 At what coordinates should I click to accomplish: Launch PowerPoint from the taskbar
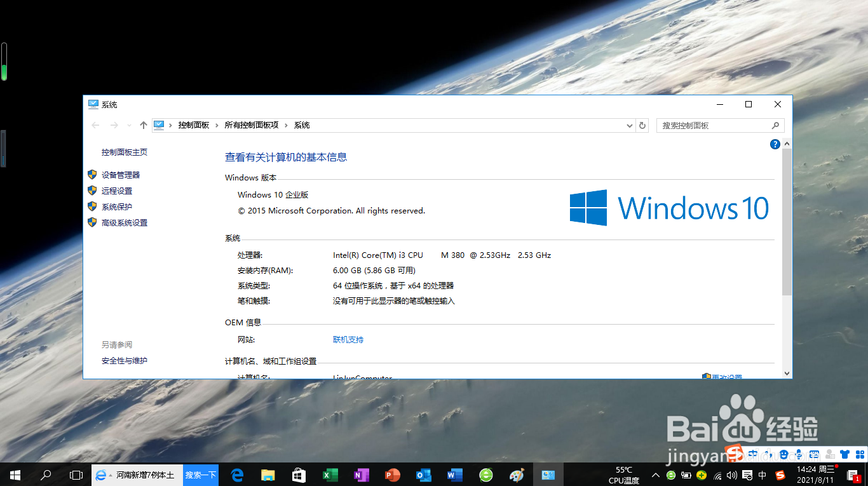click(392, 475)
